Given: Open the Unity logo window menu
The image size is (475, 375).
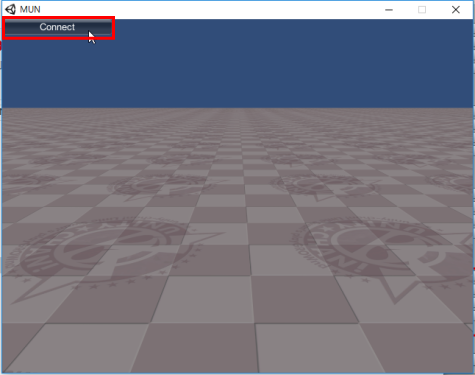Looking at the screenshot, I should tap(10, 9).
